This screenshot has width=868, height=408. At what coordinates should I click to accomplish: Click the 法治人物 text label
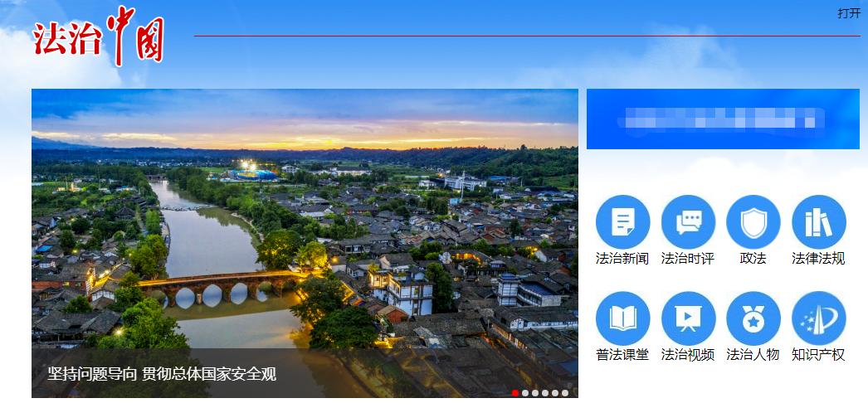753,354
